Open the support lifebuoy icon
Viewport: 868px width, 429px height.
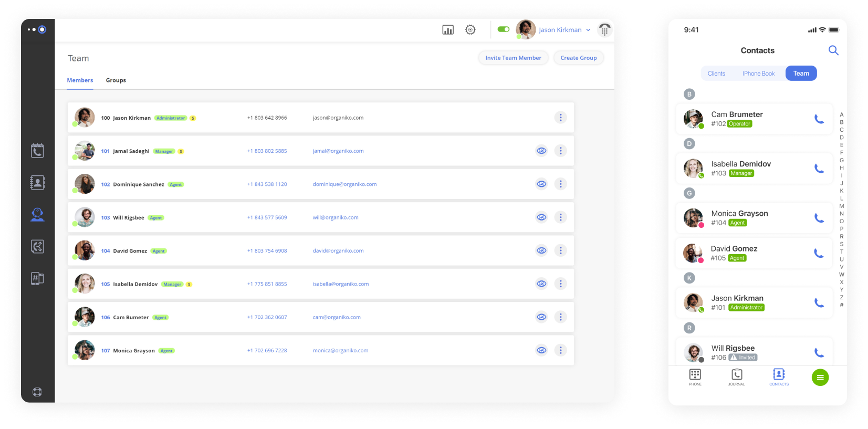pos(37,392)
